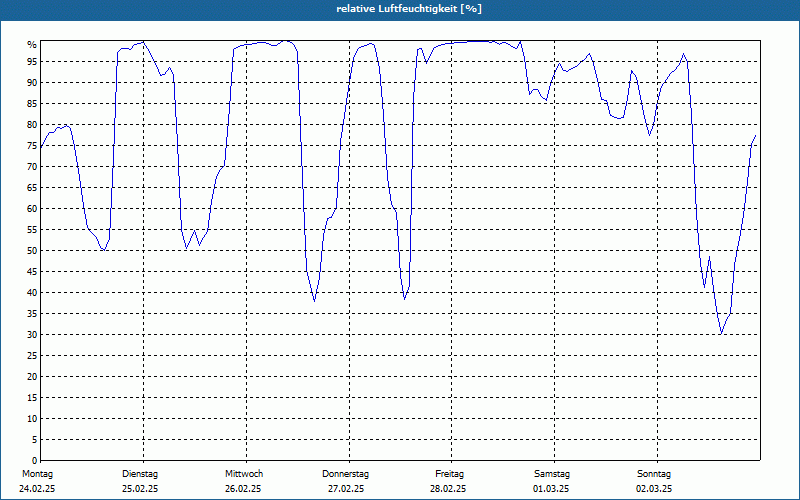Select the y-axis value '60'

click(x=32, y=209)
